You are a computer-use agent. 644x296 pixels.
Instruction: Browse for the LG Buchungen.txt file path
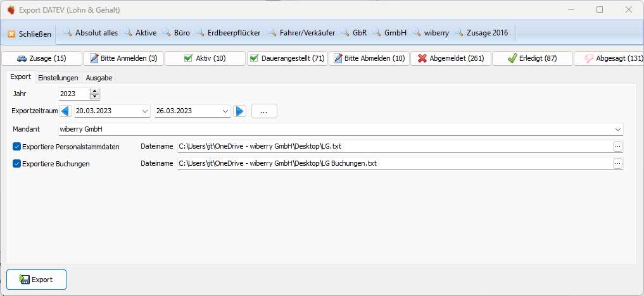[x=617, y=164]
